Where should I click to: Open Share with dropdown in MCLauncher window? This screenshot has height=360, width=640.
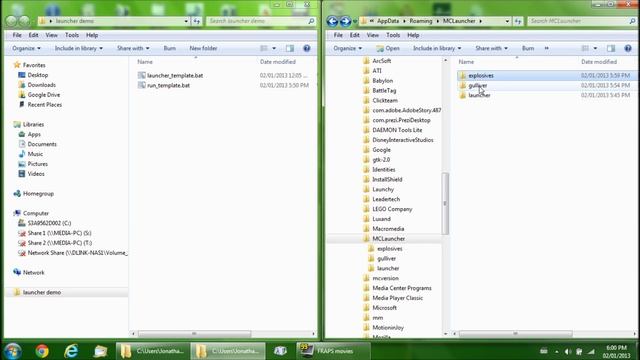(x=491, y=48)
